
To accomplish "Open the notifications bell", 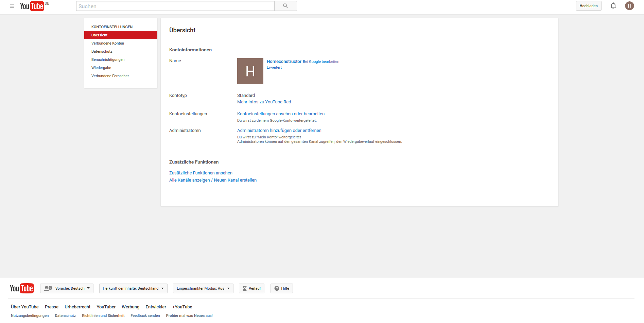I will tap(613, 6).
